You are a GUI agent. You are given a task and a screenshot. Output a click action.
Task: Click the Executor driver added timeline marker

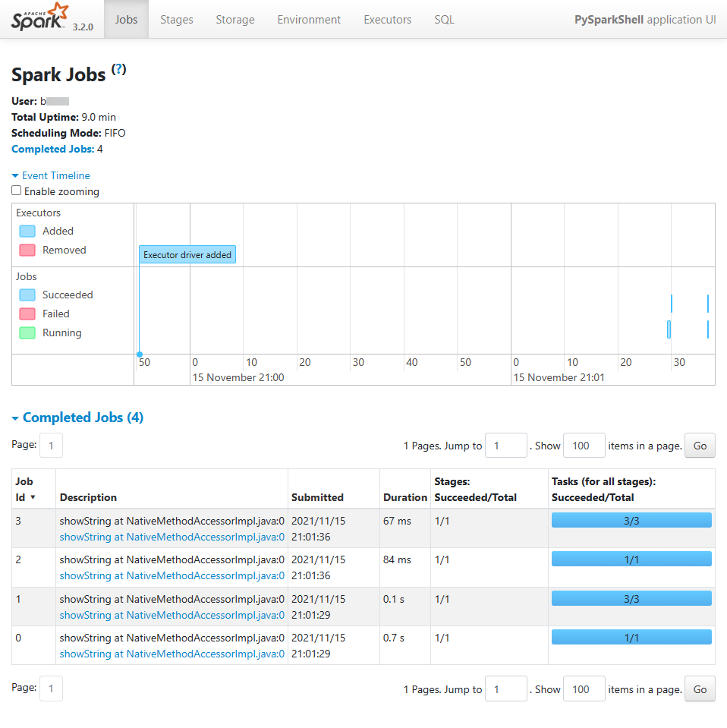coord(187,254)
